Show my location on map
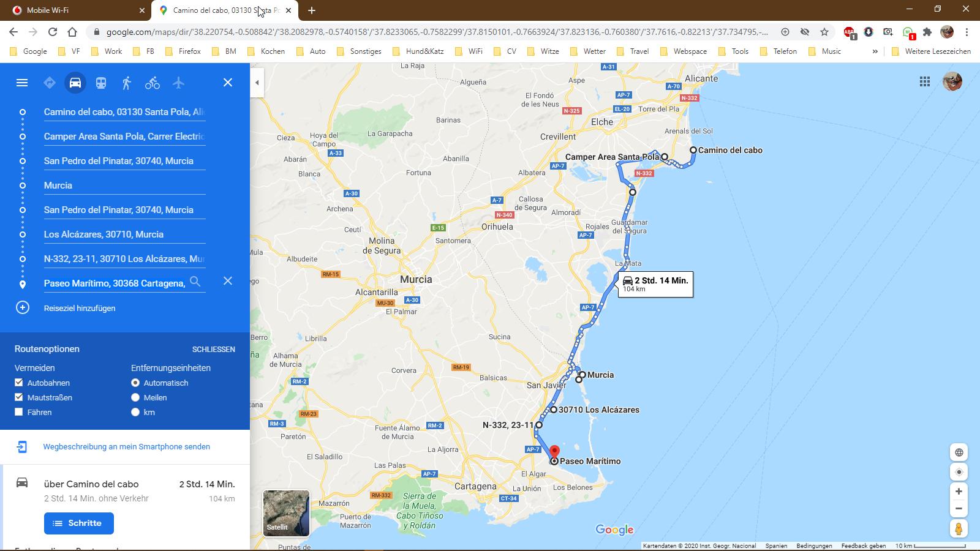This screenshot has width=980, height=551. tap(959, 472)
